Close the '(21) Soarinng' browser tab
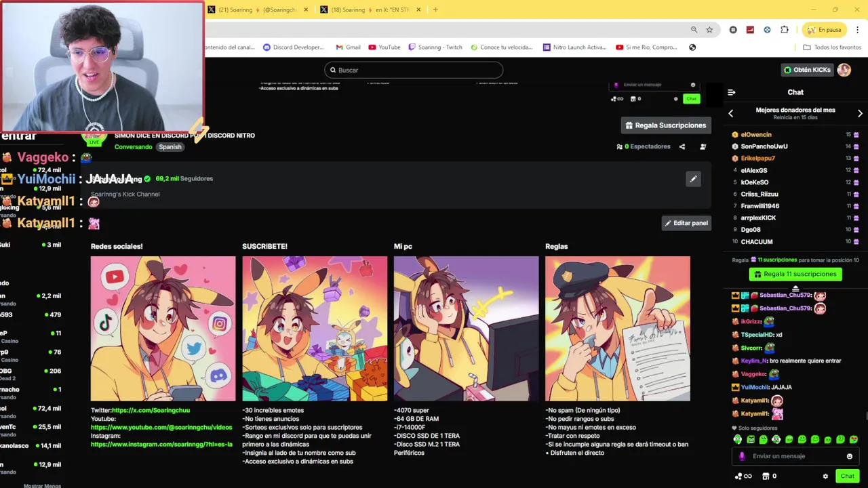Viewport: 868px width, 488px height. (307, 9)
